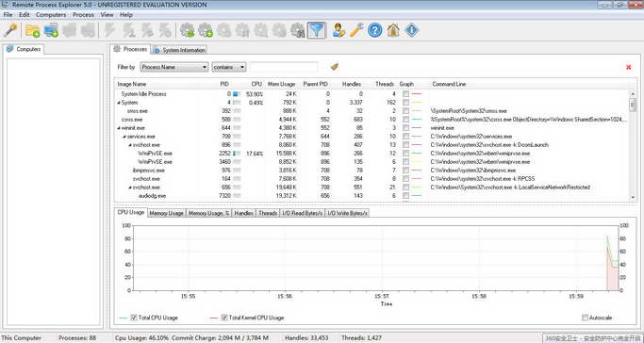Sort by the Handles column header
This screenshot has width=644, height=343.
tap(352, 84)
